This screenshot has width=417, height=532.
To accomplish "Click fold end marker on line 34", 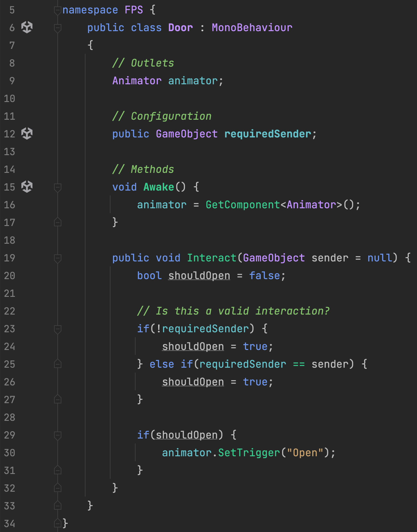I will 57,523.
